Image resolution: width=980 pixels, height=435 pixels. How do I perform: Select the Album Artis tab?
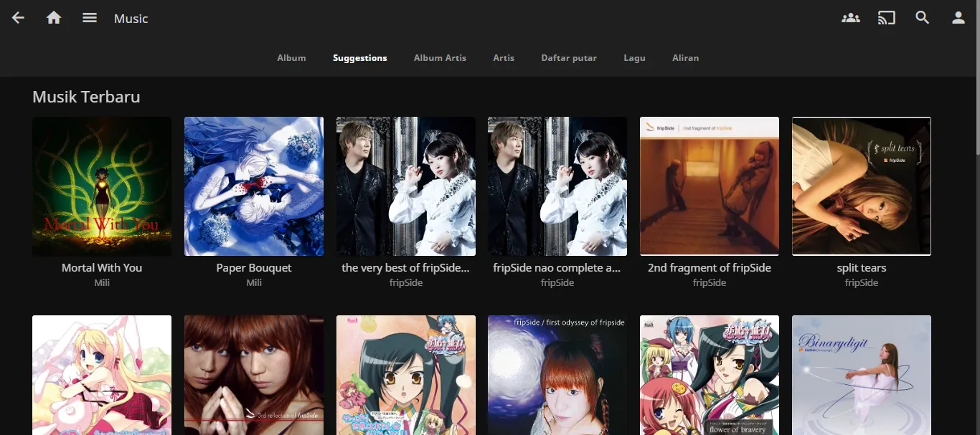pos(440,58)
